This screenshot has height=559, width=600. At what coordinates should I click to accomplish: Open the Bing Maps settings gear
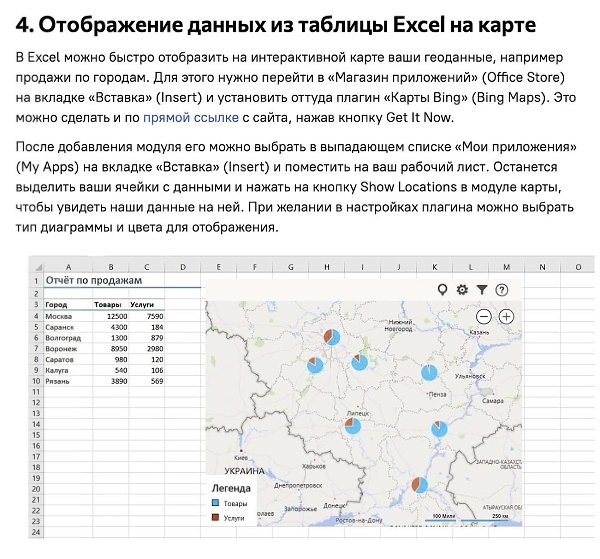point(462,290)
